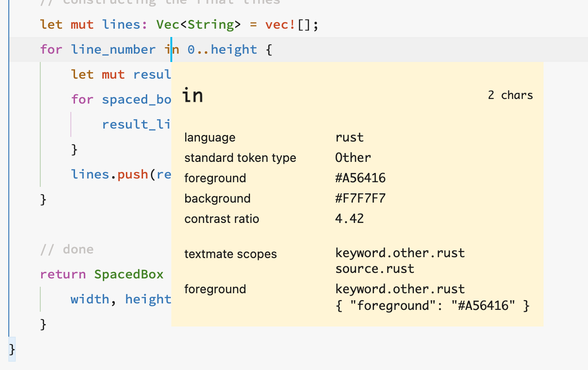
Task: Click the vec! macro in the code
Action: 279,24
